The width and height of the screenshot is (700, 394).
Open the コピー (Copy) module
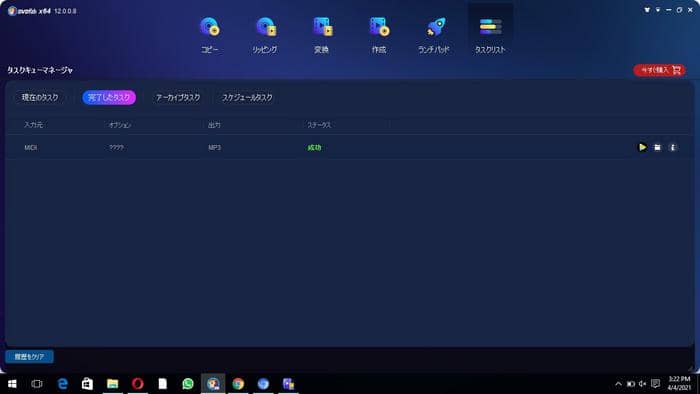[209, 35]
